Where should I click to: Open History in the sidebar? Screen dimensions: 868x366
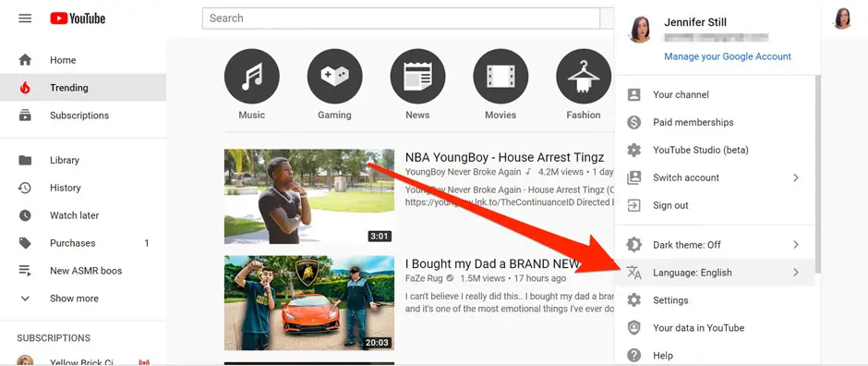(x=83, y=188)
